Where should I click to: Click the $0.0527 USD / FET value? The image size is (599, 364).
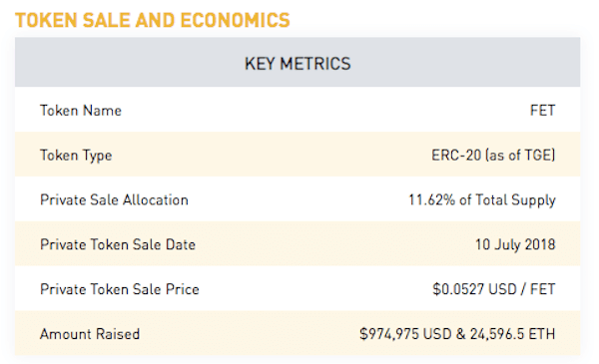coord(494,289)
